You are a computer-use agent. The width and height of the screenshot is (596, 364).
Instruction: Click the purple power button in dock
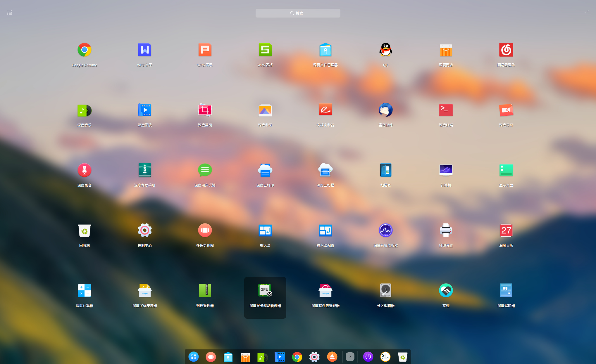(368, 357)
